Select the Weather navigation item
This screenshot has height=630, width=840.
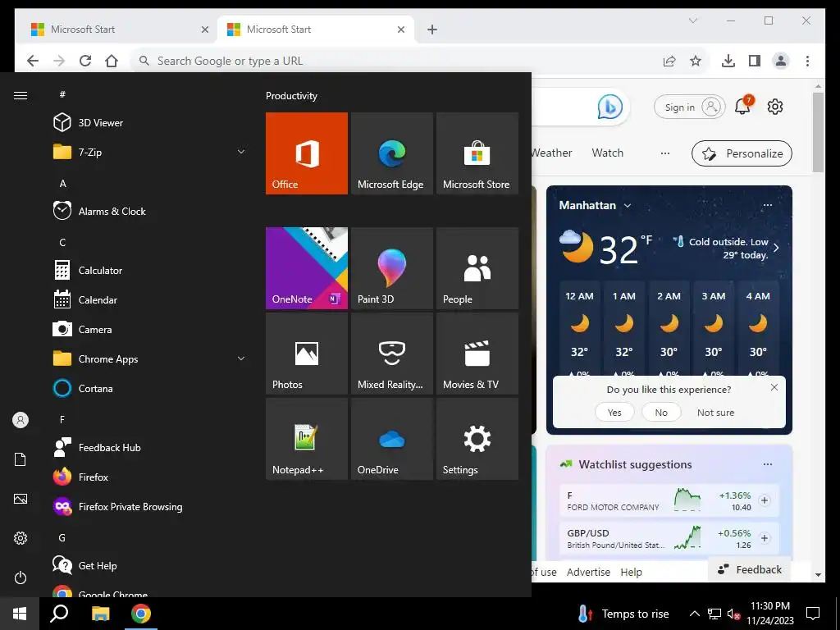coord(551,153)
